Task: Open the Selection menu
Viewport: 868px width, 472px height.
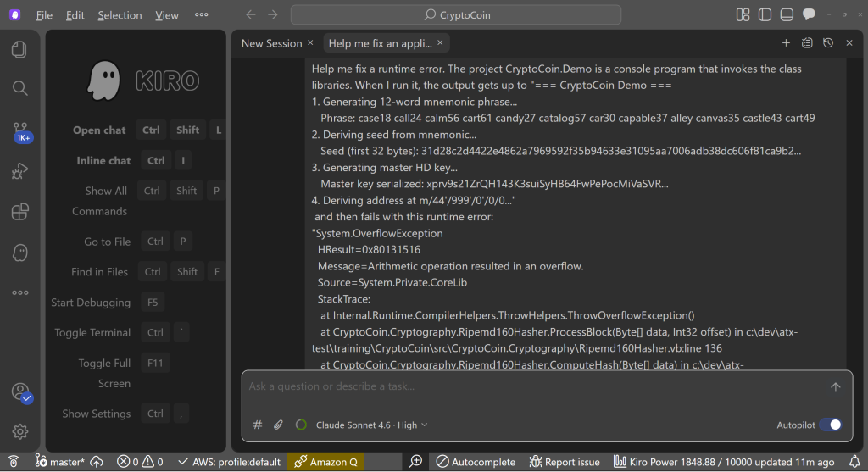Action: 120,15
